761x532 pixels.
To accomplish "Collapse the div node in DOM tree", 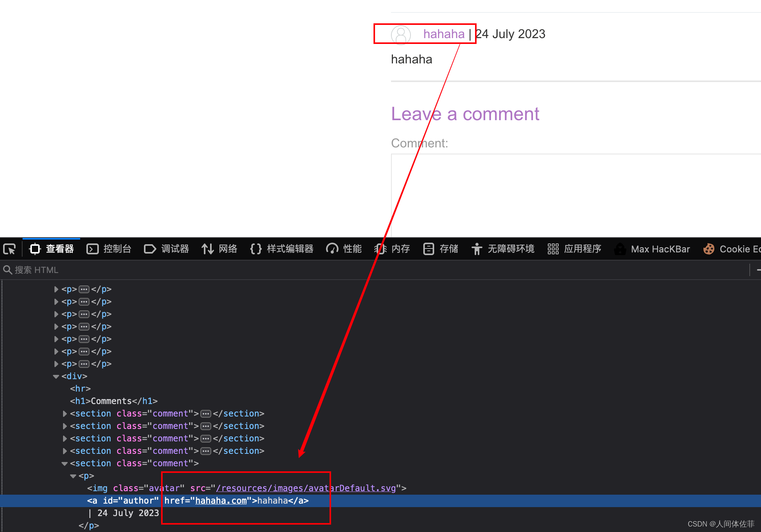I will point(56,376).
